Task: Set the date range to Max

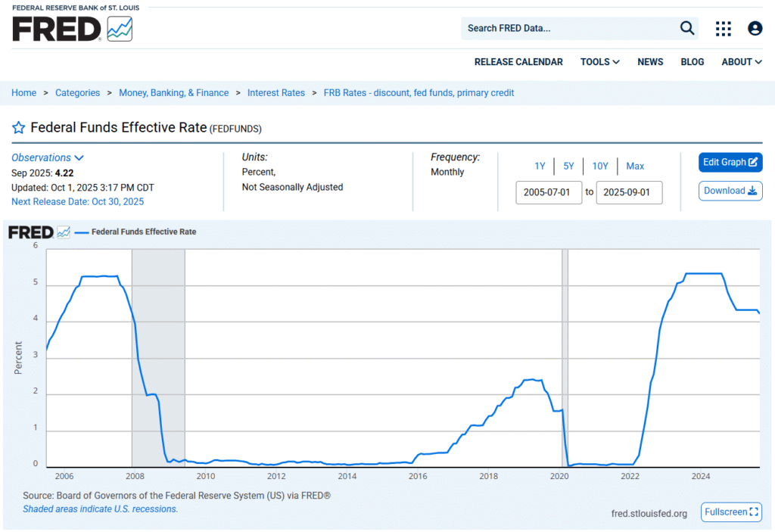Action: coord(635,166)
